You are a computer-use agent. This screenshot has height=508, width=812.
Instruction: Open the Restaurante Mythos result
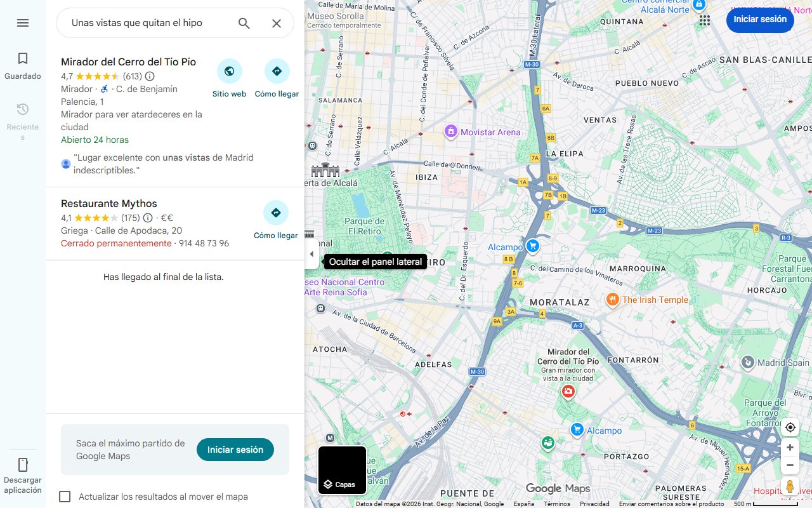point(109,204)
